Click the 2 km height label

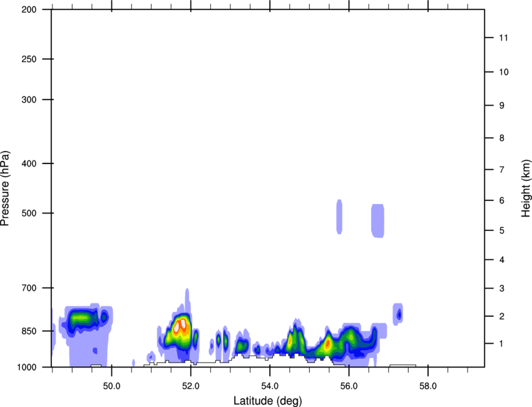click(x=502, y=316)
